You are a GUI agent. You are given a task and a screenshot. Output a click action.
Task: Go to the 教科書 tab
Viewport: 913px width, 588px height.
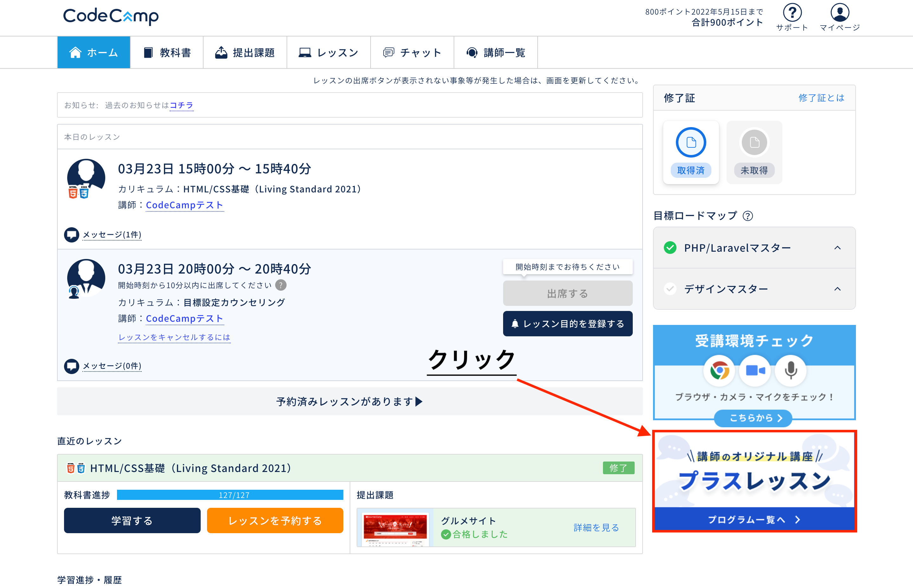coord(167,53)
